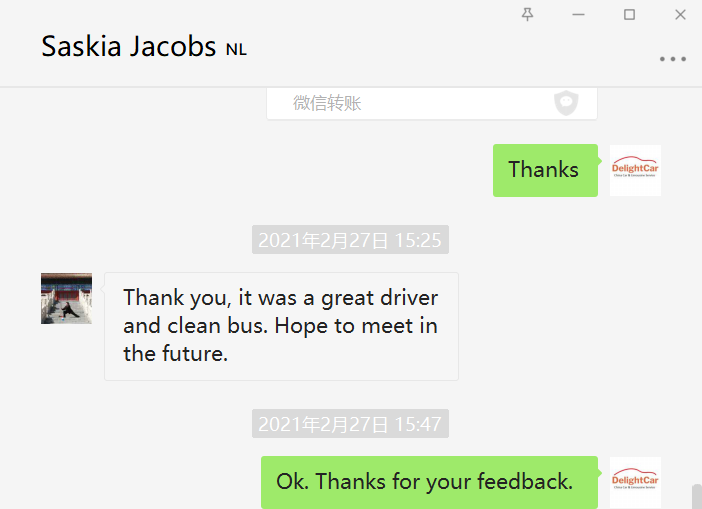The height and width of the screenshot is (509, 702).
Task: Click the NL tag next to contact name
Action: [236, 49]
